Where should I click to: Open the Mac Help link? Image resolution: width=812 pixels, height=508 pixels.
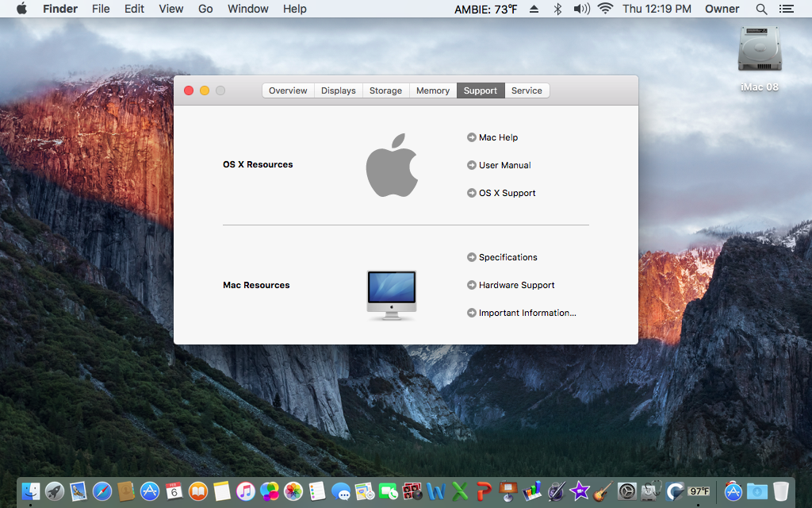492,137
